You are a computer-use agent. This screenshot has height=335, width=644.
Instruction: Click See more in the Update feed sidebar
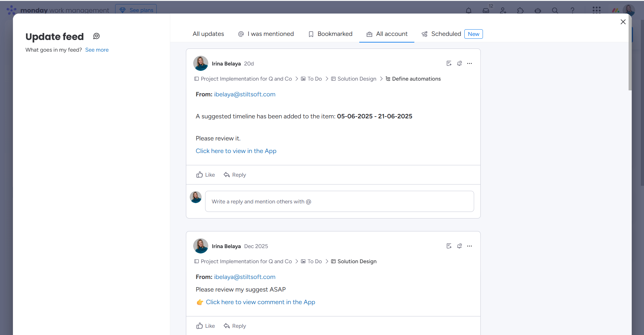click(x=97, y=50)
